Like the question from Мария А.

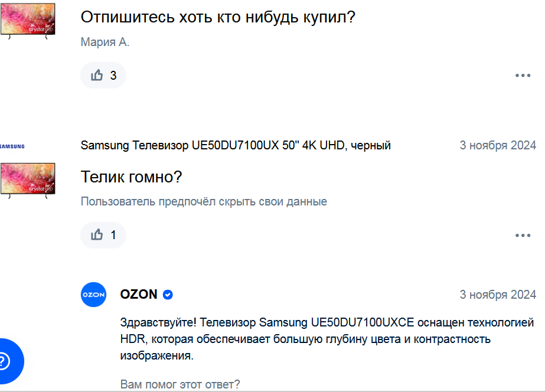[x=103, y=76]
